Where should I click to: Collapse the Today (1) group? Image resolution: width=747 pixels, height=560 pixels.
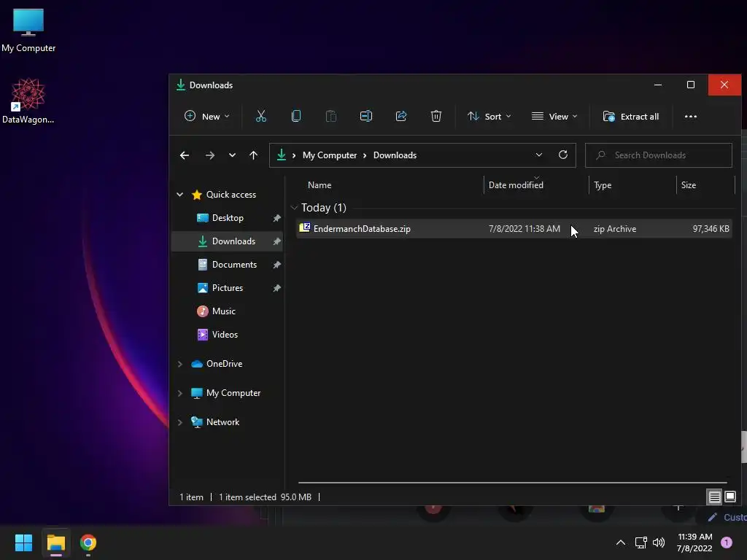coord(294,208)
